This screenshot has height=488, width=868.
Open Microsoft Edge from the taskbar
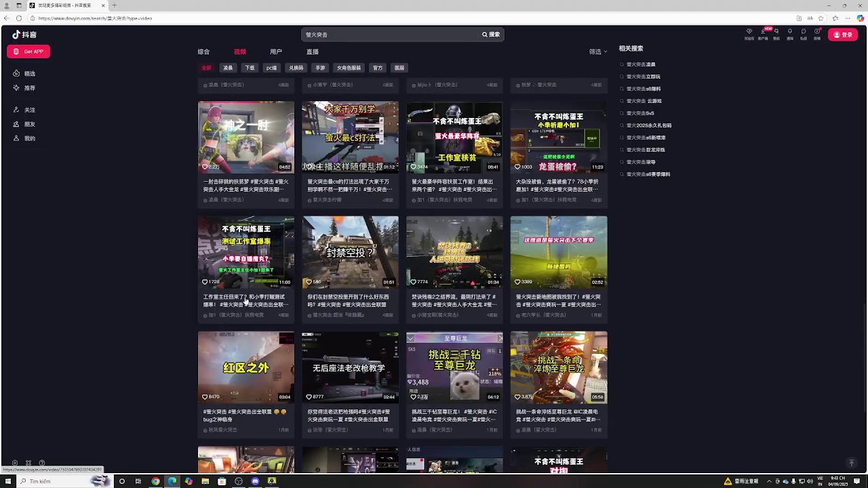[x=172, y=481]
